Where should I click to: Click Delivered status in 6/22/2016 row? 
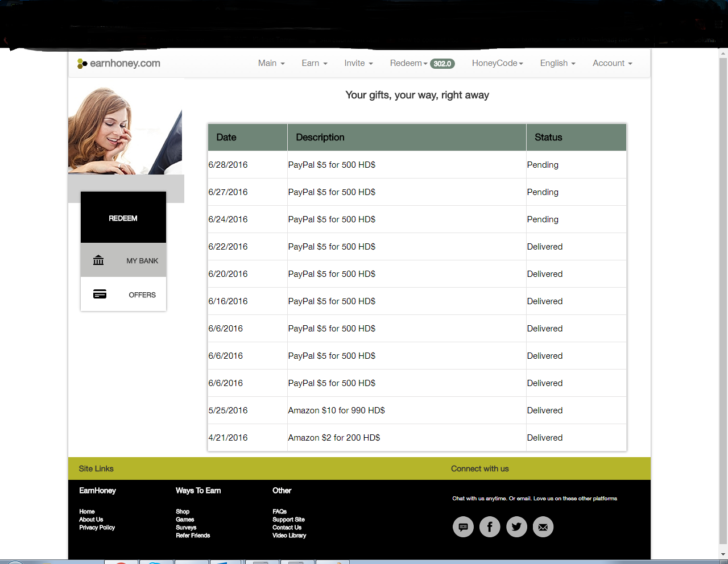point(545,247)
